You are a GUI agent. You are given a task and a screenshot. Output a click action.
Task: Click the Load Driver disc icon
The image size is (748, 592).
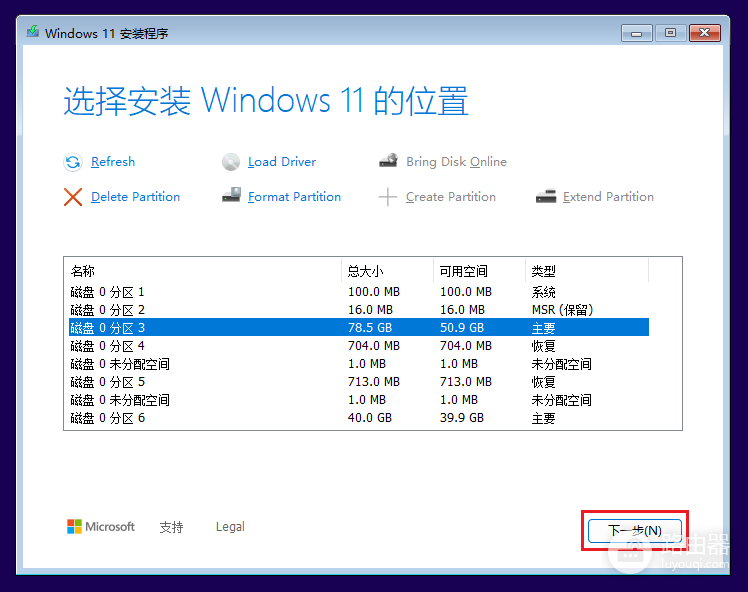231,162
